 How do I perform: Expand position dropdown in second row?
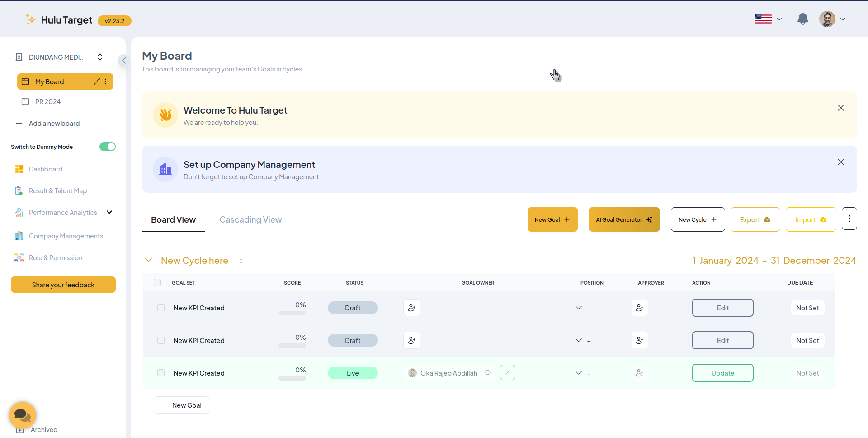[579, 340]
